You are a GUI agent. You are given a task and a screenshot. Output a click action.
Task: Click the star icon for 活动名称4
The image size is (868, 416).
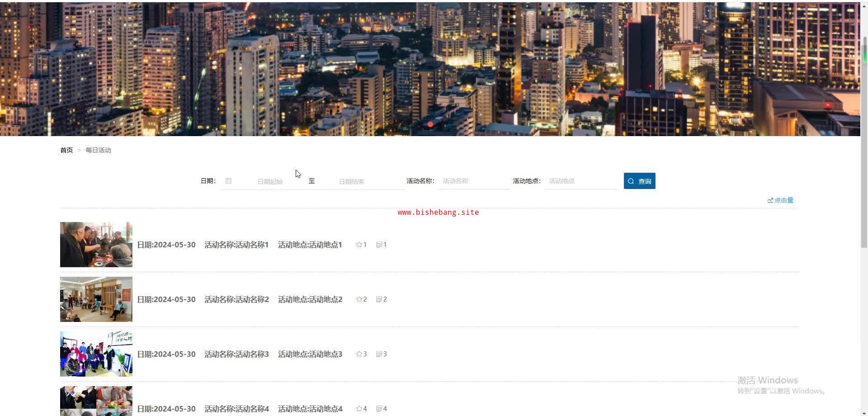359,409
